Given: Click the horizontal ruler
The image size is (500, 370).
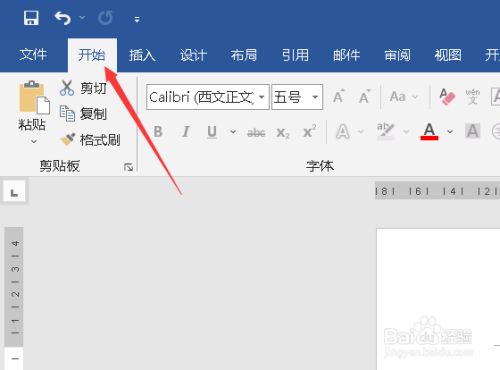Looking at the screenshot, I should coord(437,191).
